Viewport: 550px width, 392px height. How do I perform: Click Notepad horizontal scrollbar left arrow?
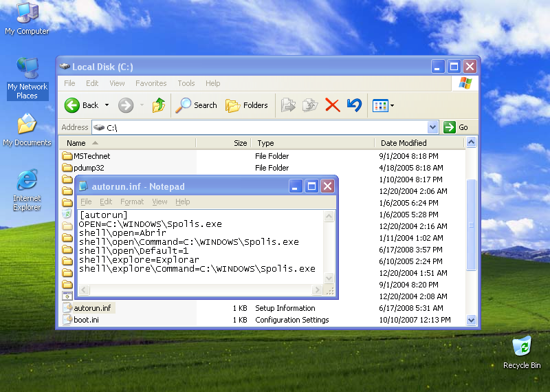[x=84, y=290]
